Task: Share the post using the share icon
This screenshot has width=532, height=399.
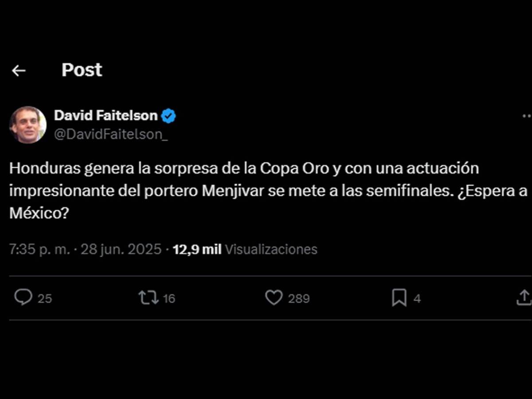Action: (524, 298)
